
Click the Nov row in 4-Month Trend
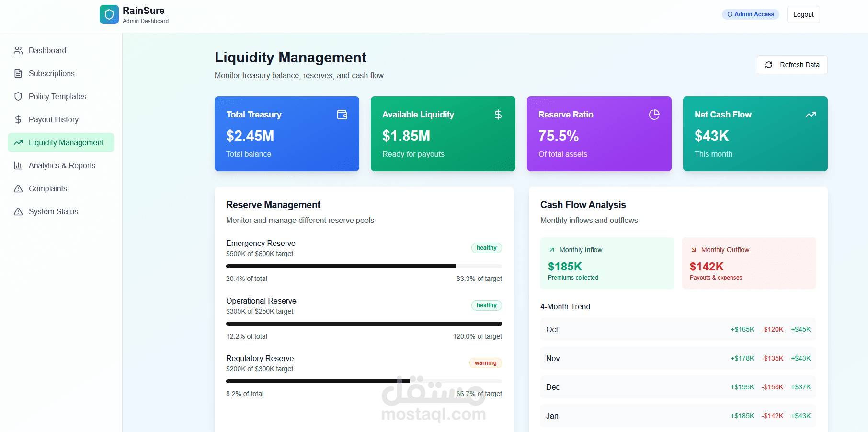(x=678, y=358)
